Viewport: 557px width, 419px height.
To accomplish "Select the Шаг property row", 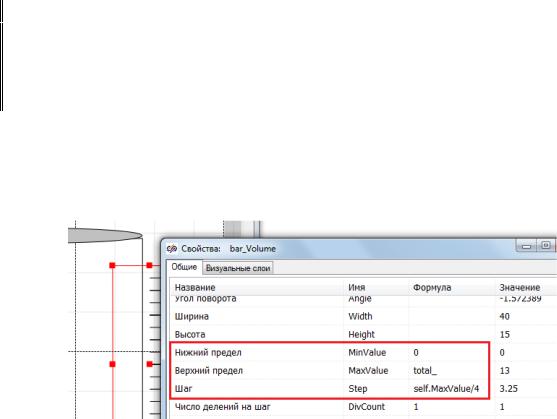I will tap(363, 389).
